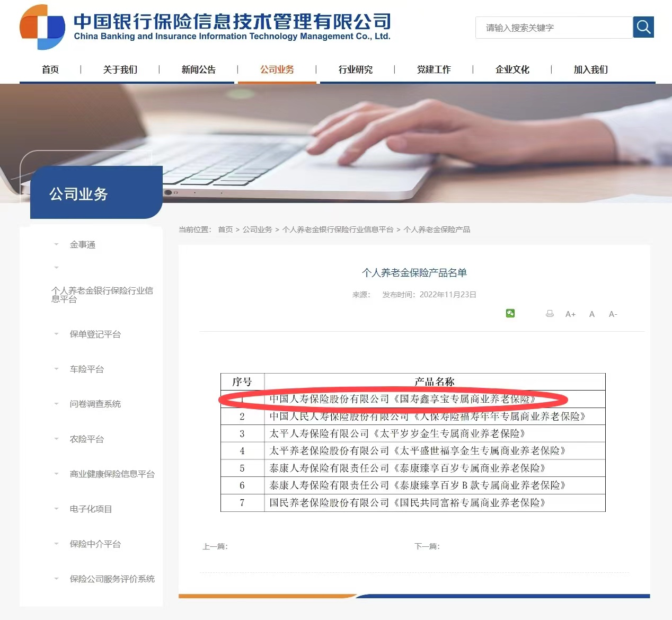Share article via WeChat icon

[x=510, y=313]
